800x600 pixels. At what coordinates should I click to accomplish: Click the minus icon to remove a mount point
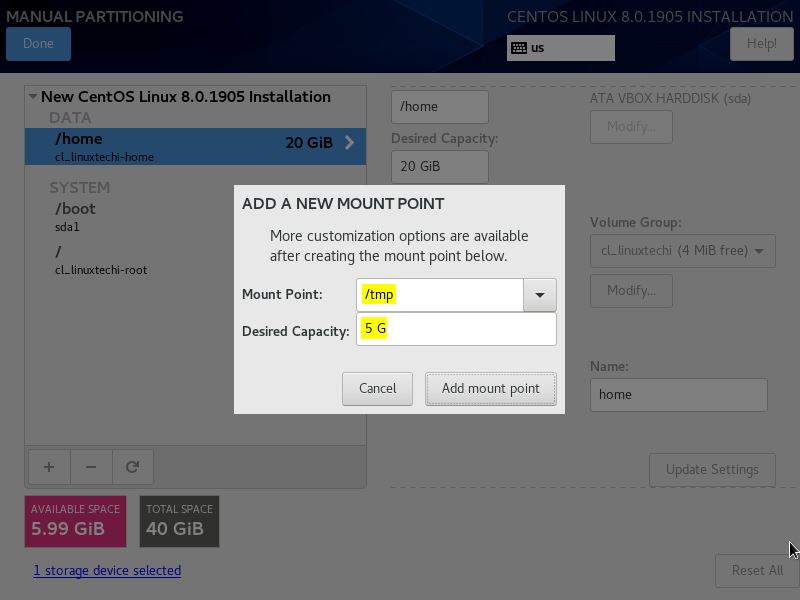click(91, 467)
